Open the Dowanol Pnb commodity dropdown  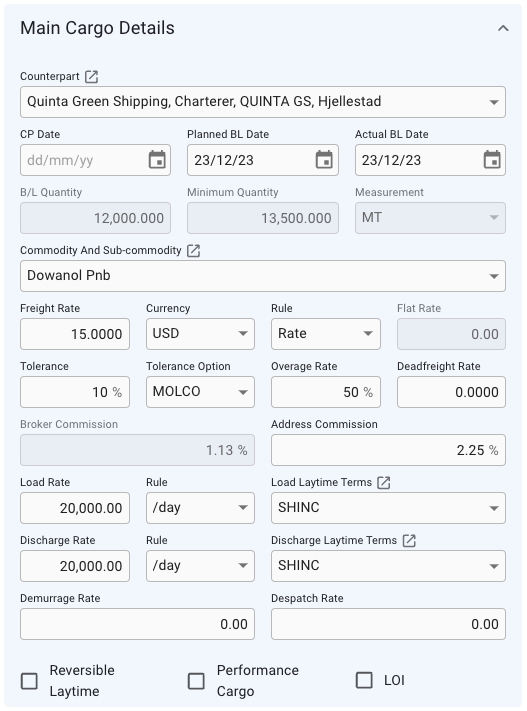click(263, 276)
